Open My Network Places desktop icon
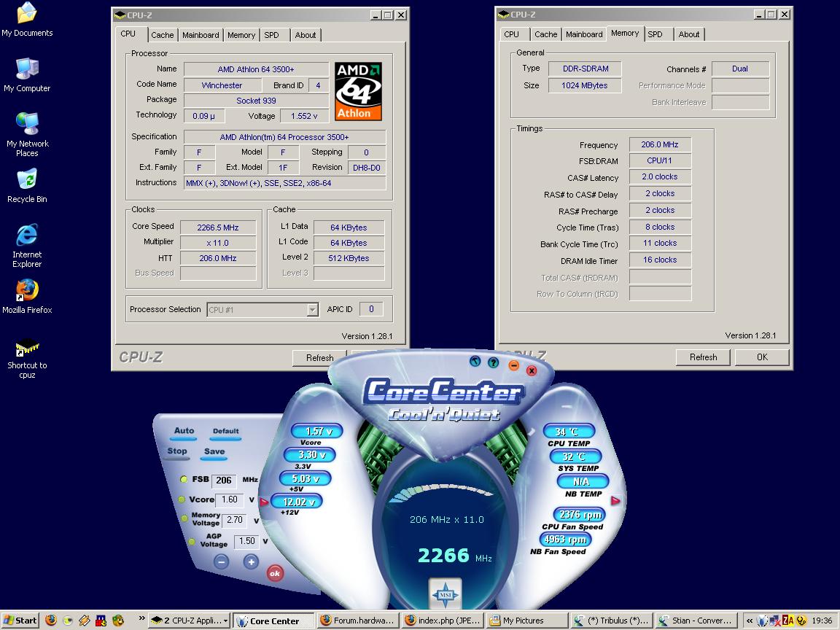The image size is (840, 630). tap(27, 134)
